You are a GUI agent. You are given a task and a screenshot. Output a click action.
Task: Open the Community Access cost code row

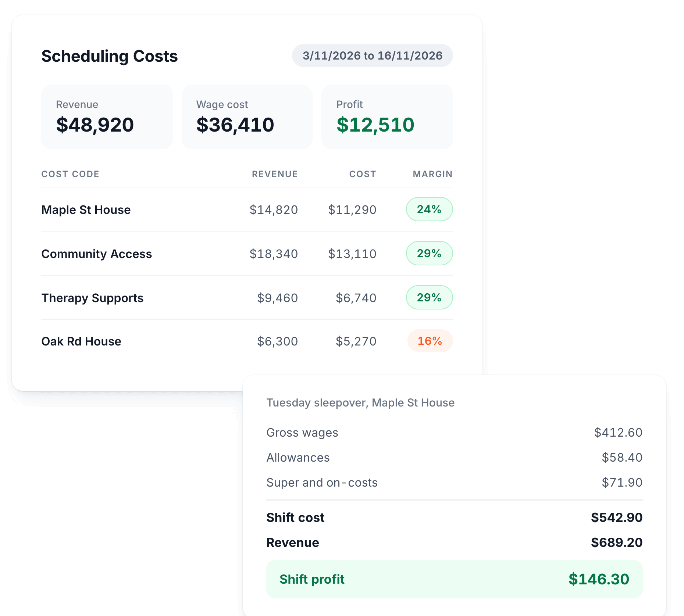coord(247,254)
